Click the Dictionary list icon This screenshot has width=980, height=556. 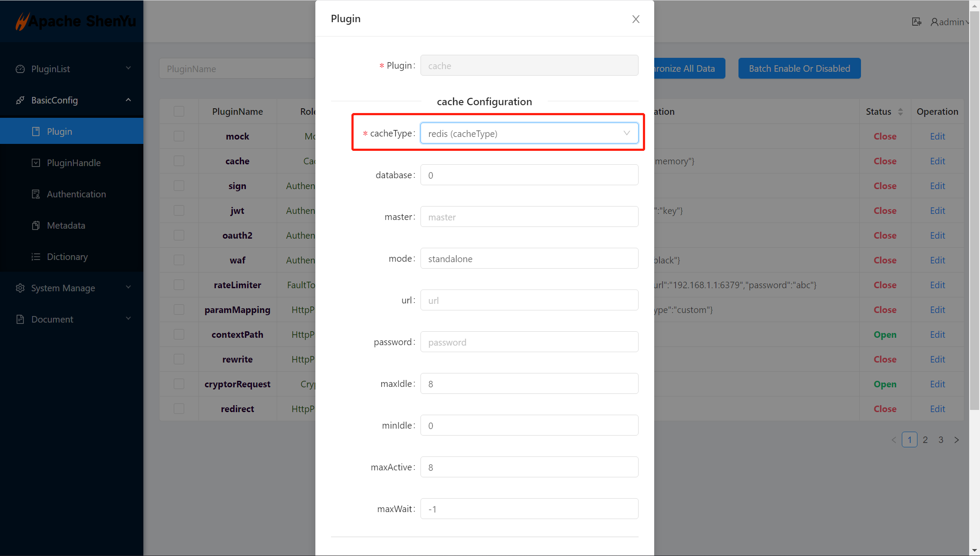pos(36,257)
